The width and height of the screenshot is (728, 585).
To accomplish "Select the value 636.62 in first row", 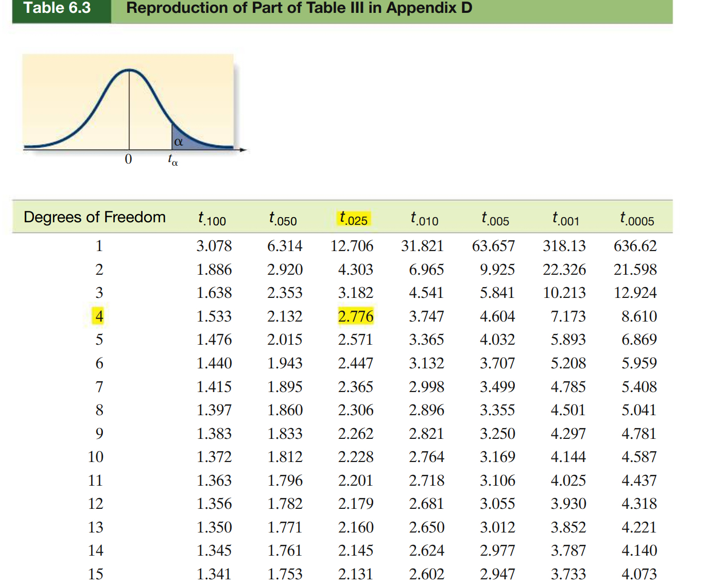I will 635,246.
